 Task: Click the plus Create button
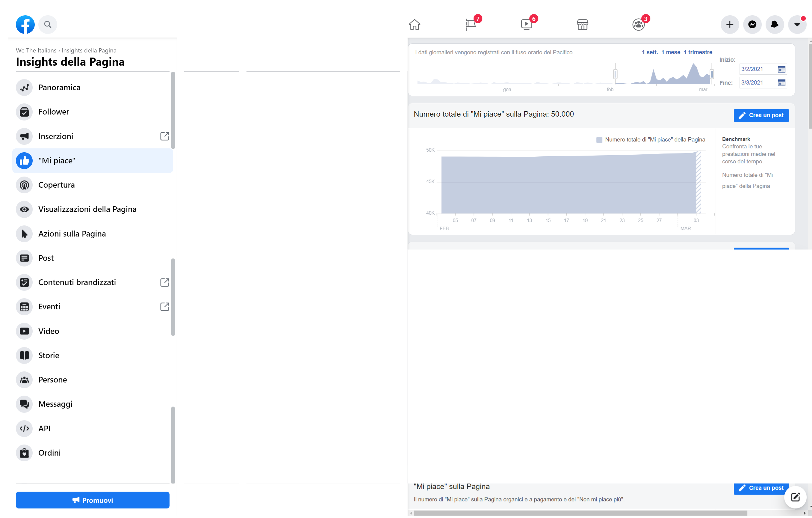[x=729, y=24]
